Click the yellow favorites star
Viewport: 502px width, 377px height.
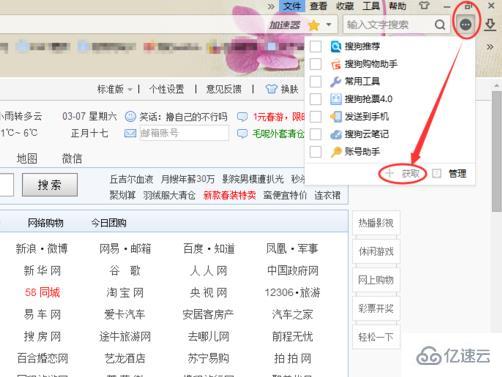pyautogui.click(x=314, y=25)
